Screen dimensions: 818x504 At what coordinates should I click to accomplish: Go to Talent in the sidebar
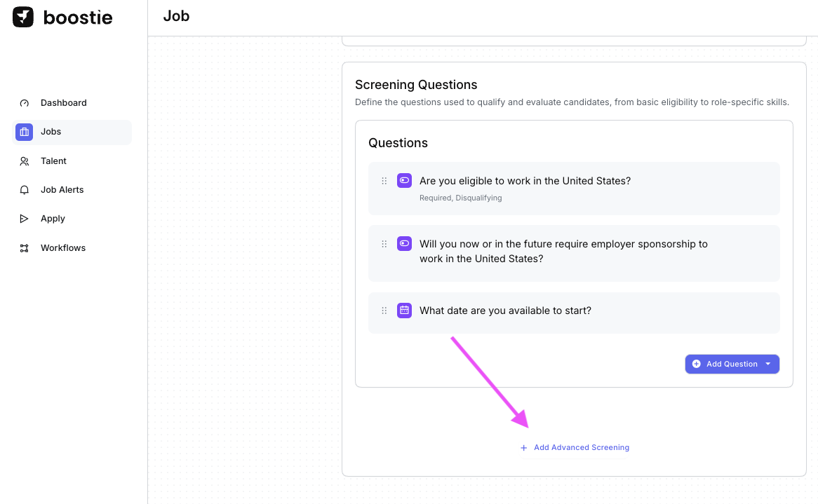tap(53, 161)
